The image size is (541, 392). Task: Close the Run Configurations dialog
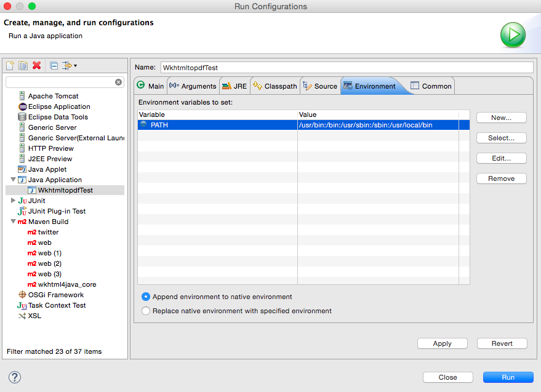448,377
